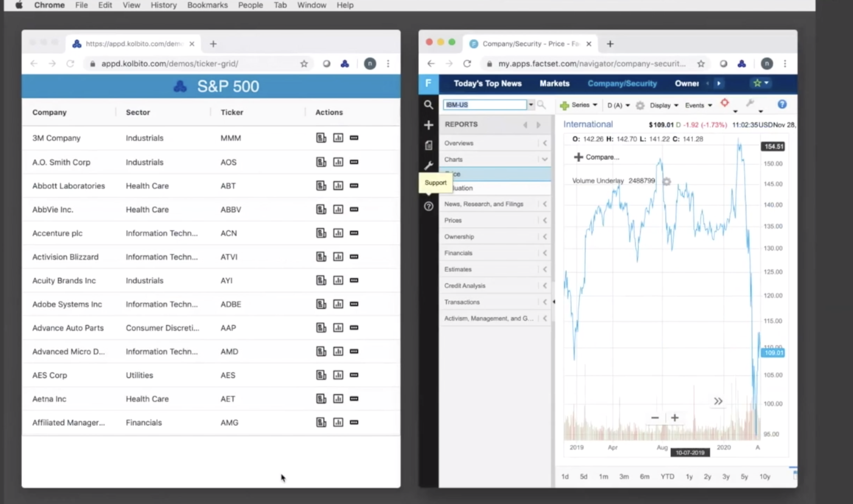Click the red crosshair icon in the chart toolbar
This screenshot has width=853, height=504.
coord(725,103)
